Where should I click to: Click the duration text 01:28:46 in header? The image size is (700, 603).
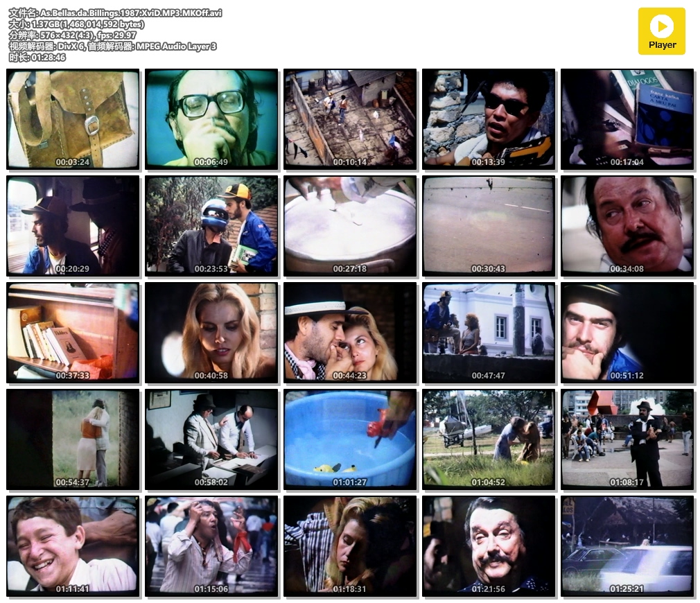click(x=48, y=58)
